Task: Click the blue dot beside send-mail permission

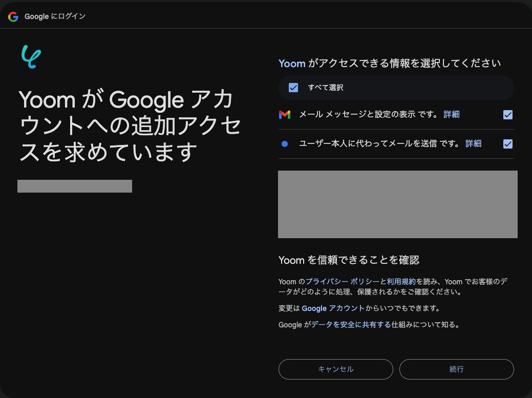Action: 285,144
